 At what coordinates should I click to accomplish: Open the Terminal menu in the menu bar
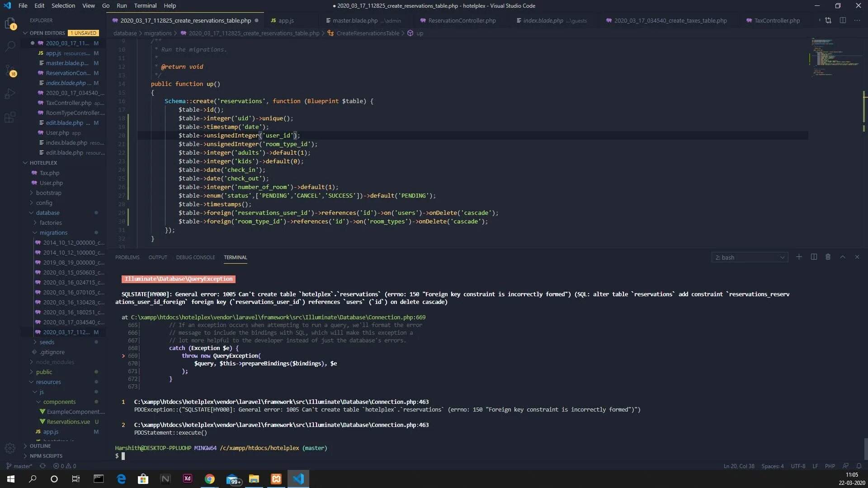click(145, 5)
